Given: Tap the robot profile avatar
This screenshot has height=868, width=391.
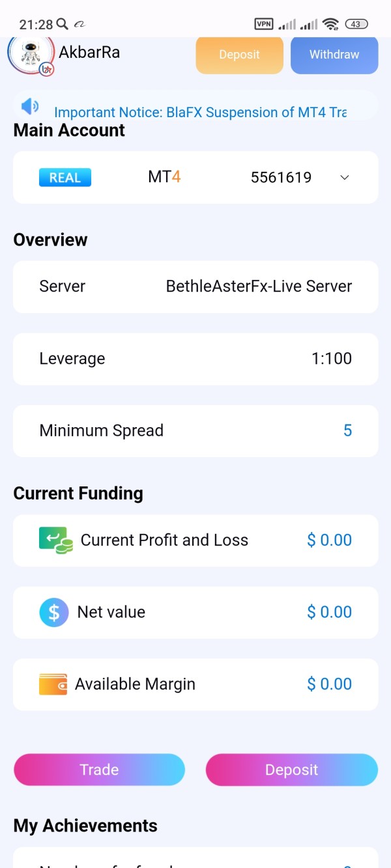Looking at the screenshot, I should coord(30,55).
